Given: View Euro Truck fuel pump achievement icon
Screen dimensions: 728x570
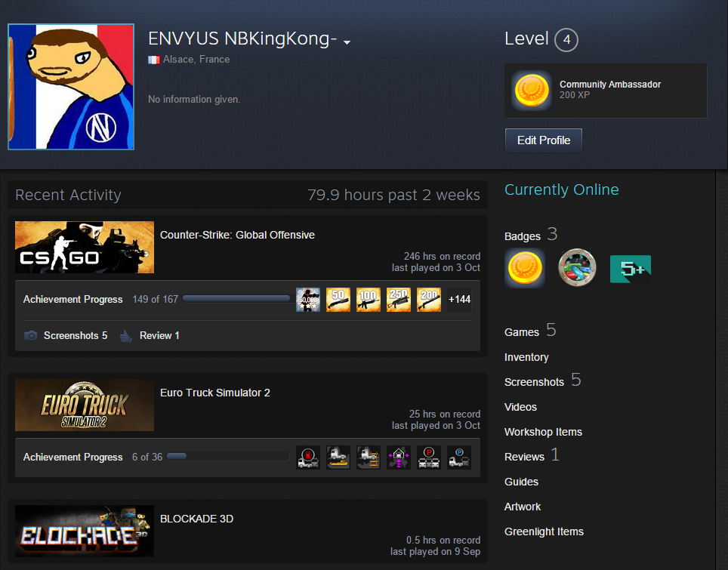Looking at the screenshot, I should click(x=308, y=458).
